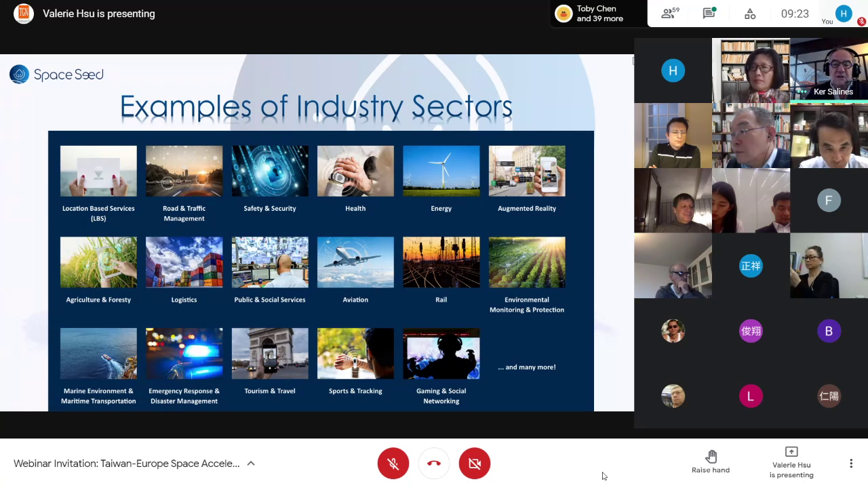The width and height of the screenshot is (868, 488).
Task: Click the Logistics containers image
Action: 184,262
